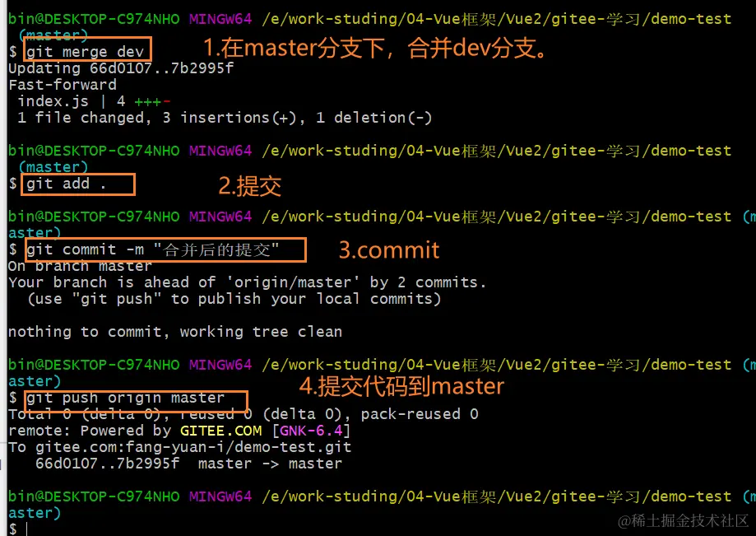Click the 'git merge dev' command text
The height and width of the screenshot is (536, 756).
click(86, 52)
